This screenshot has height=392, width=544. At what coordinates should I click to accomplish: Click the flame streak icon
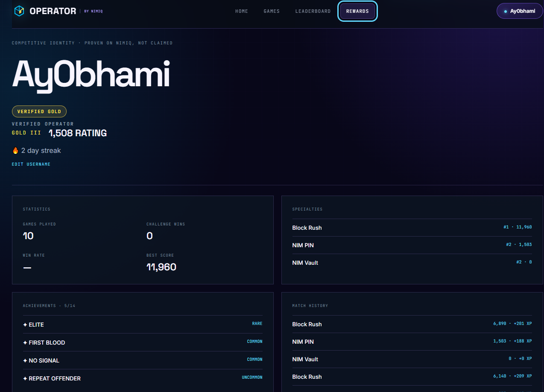[15, 151]
